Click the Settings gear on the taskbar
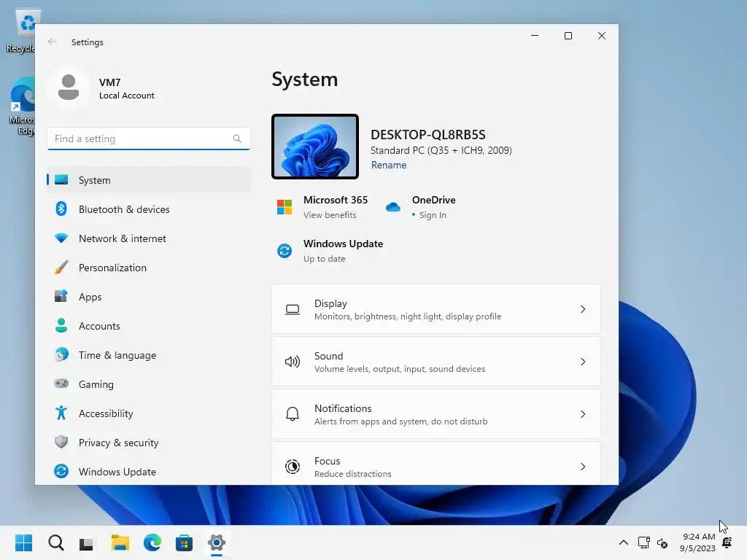 (216, 542)
